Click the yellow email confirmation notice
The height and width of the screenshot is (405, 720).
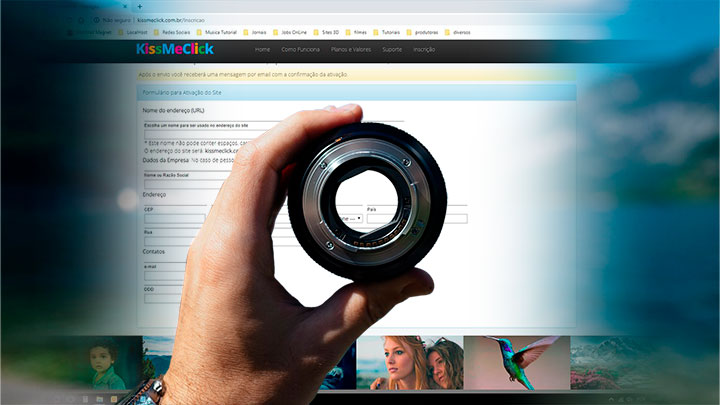pos(357,74)
